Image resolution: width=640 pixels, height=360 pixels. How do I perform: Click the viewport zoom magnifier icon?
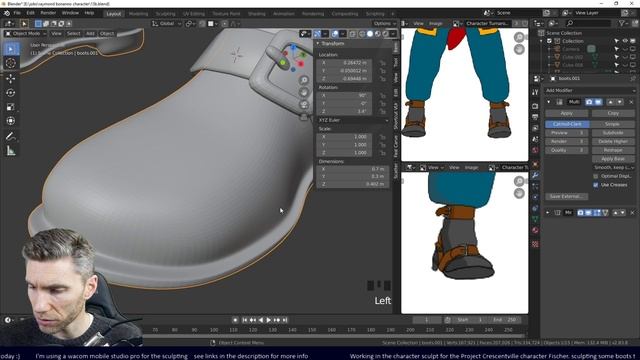[x=304, y=80]
